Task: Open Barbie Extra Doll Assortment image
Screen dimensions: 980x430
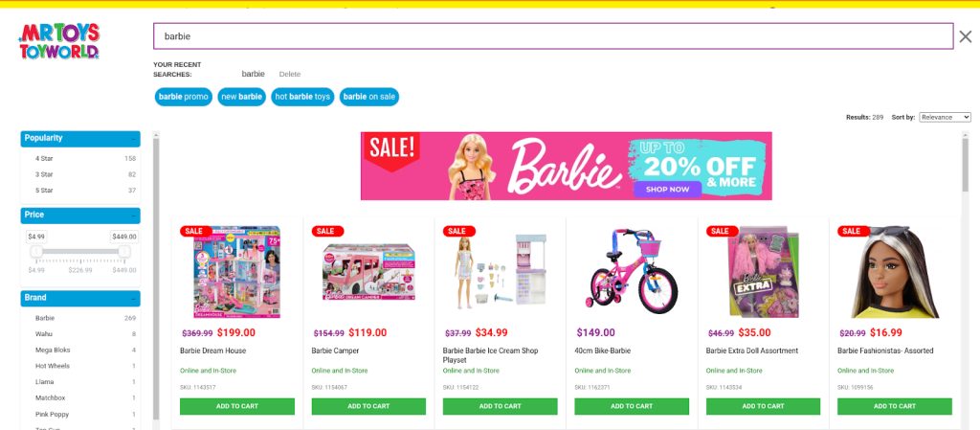Action: point(763,273)
